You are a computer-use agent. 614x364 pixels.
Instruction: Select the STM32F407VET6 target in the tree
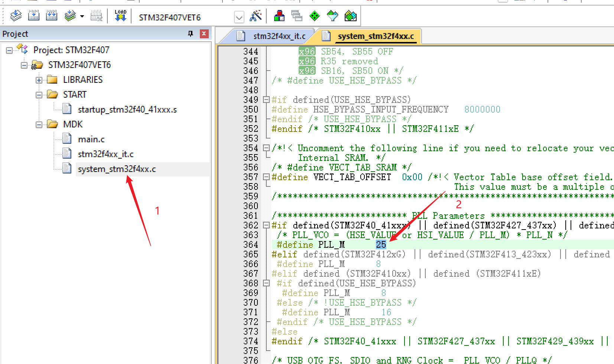(x=79, y=65)
